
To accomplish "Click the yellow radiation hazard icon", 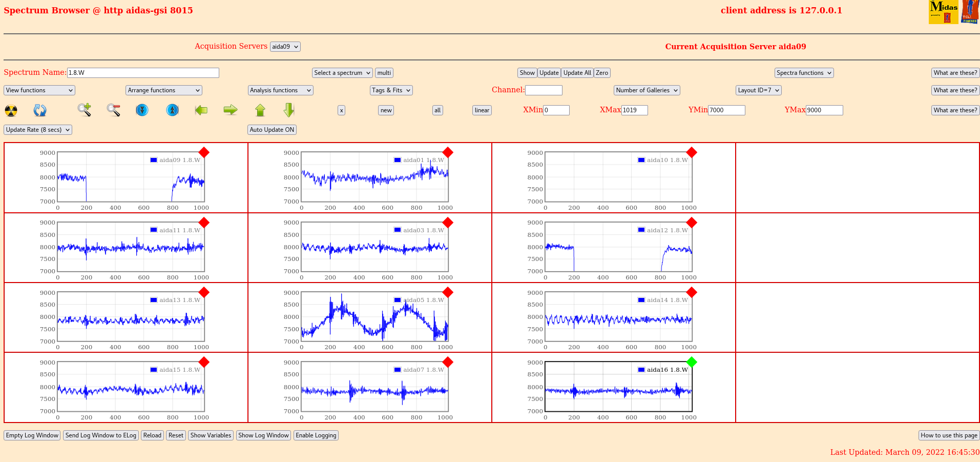I will [x=11, y=110].
